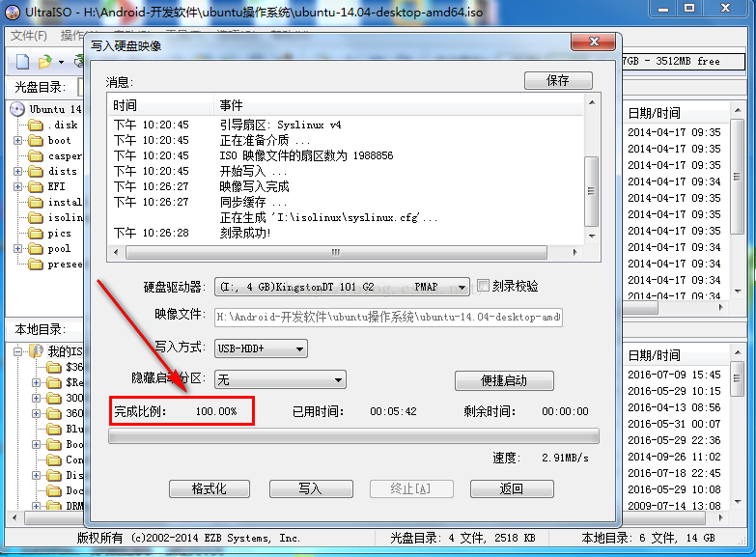The width and height of the screenshot is (756, 557).
Task: Click the 事件 column header
Action: (x=398, y=105)
